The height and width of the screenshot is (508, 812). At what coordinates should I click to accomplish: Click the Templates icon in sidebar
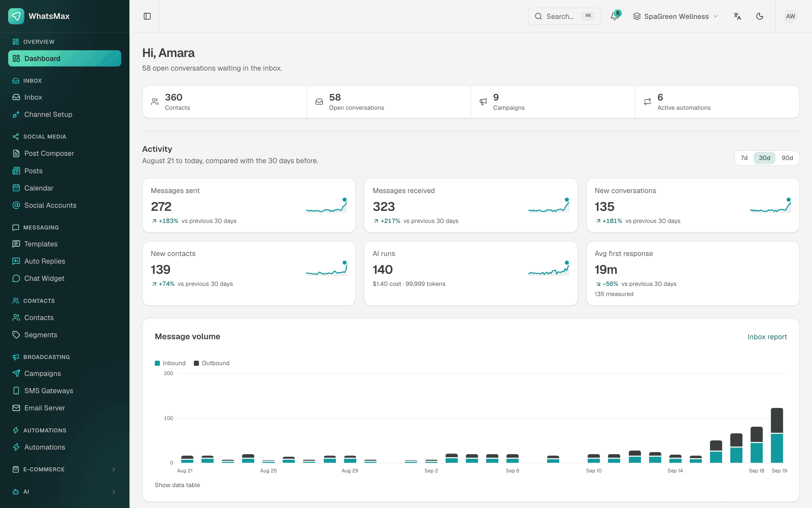tap(16, 244)
